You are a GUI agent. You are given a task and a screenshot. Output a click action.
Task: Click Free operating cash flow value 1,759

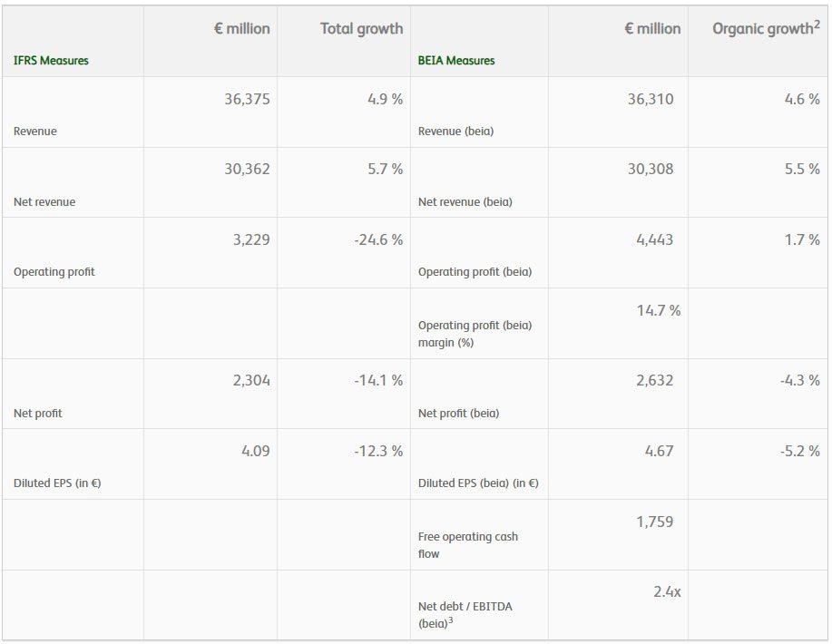tap(655, 522)
